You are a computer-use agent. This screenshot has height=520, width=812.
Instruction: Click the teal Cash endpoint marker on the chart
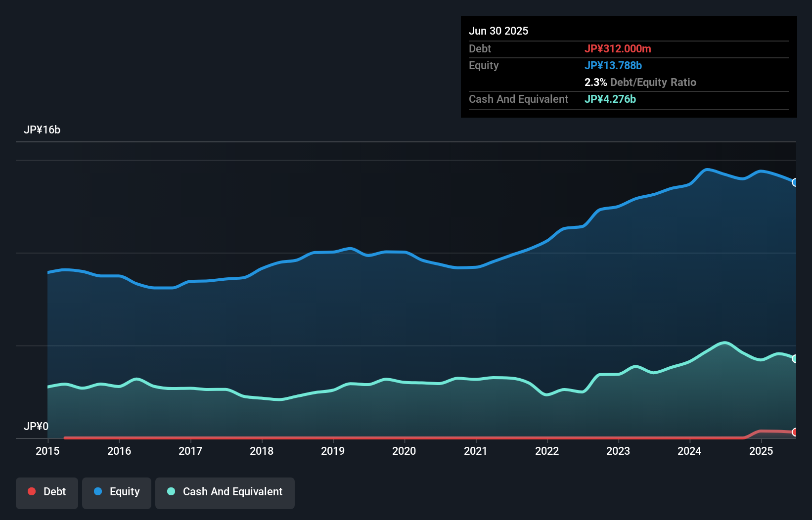point(795,358)
